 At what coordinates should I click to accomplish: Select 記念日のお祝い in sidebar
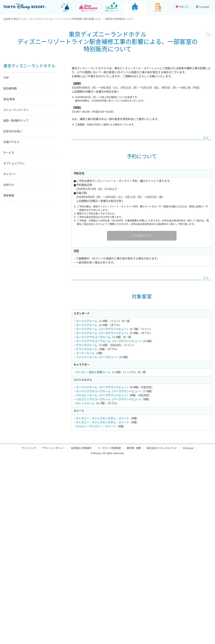point(29,131)
